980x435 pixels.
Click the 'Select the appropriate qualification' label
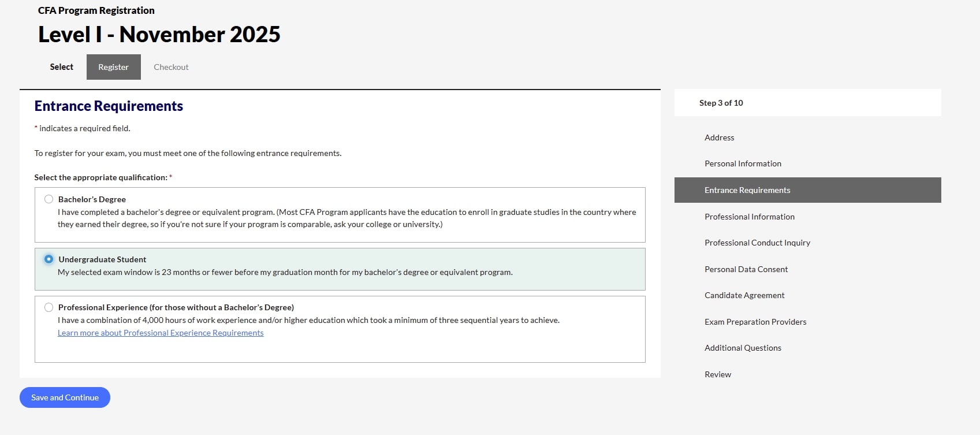point(103,177)
